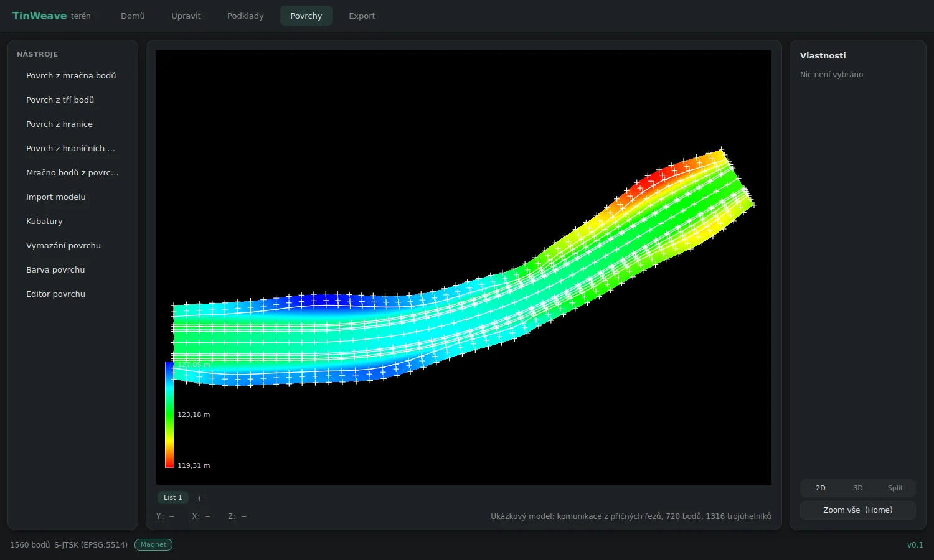Toggle the Magnet snapping badge

153,544
